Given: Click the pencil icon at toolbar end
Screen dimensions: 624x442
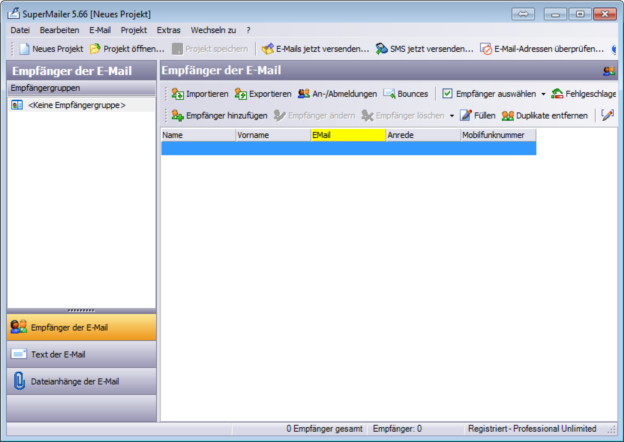Looking at the screenshot, I should [x=608, y=115].
